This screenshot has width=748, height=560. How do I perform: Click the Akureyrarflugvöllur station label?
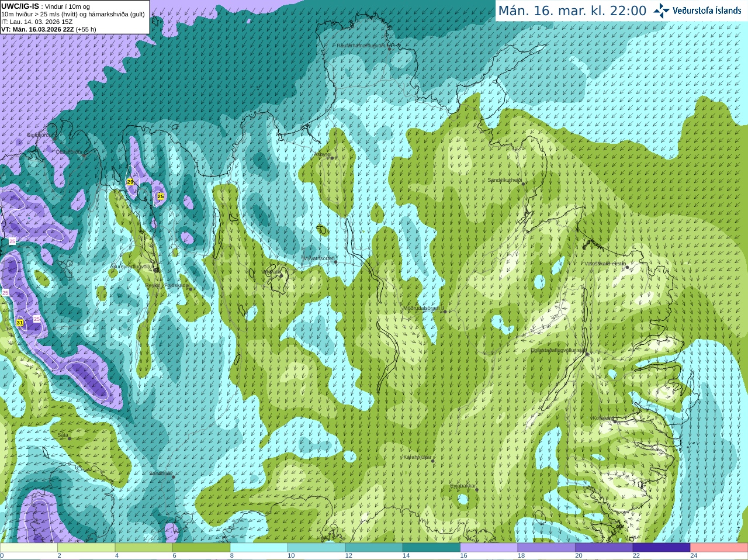pyautogui.click(x=131, y=267)
